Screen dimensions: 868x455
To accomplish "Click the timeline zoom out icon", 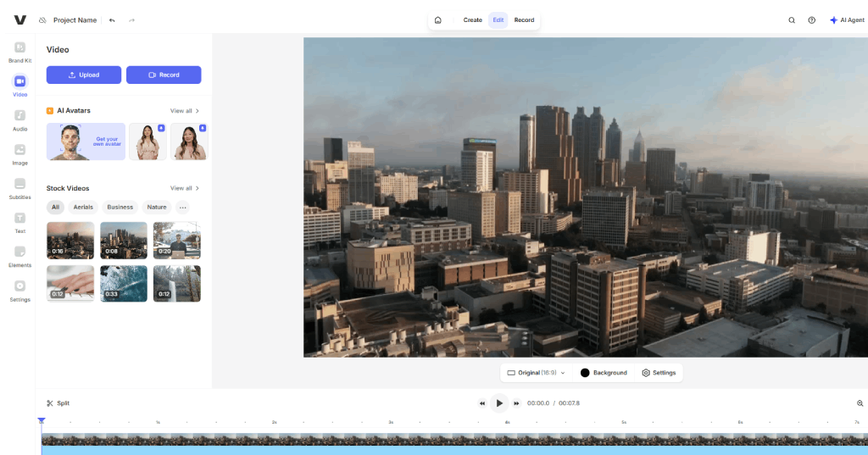I will [x=860, y=403].
